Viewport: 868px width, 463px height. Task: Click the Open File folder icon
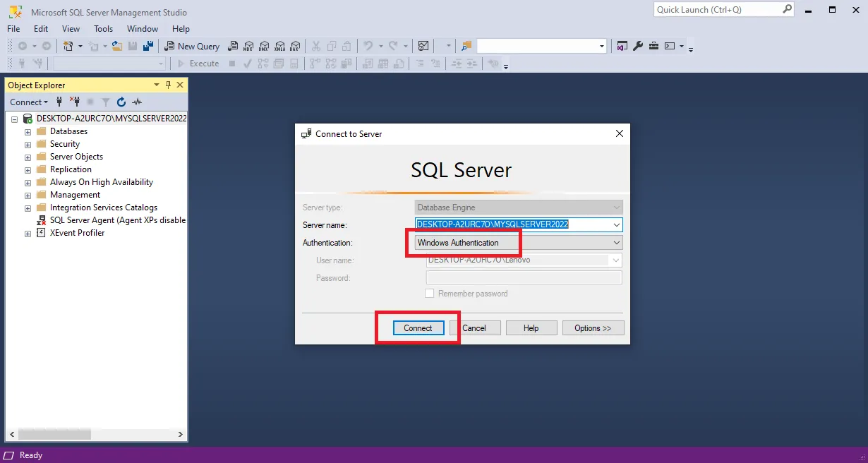(118, 46)
